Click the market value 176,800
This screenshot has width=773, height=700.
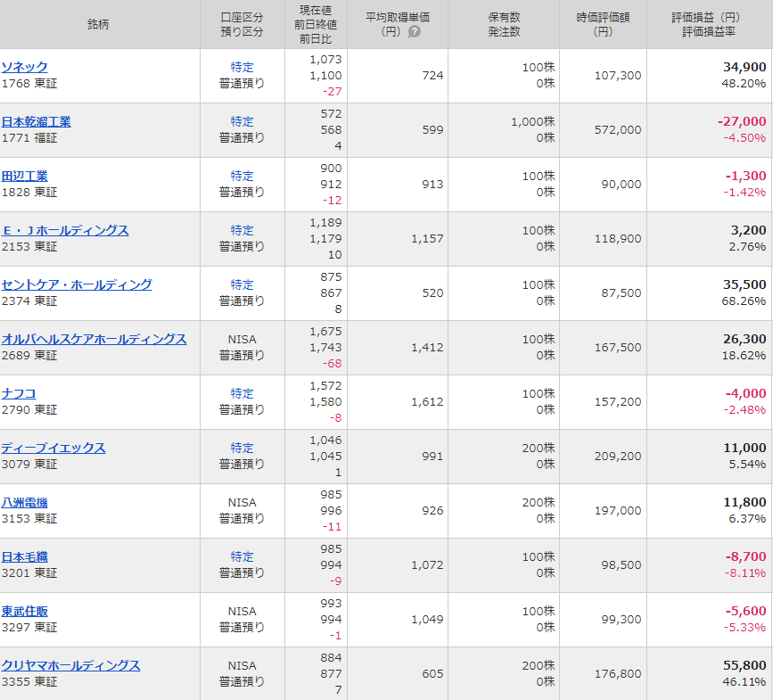coord(618,674)
